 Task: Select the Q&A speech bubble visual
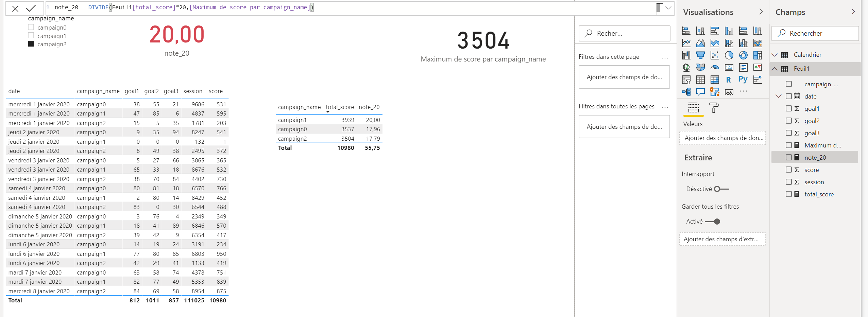[x=700, y=92]
